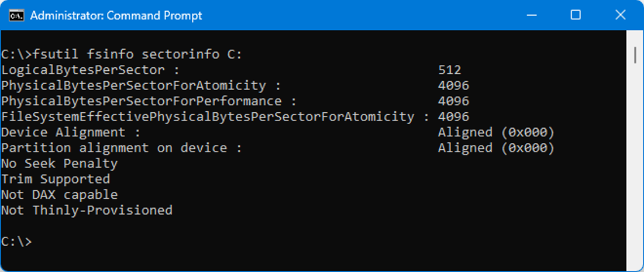Click the LogicalBytesPerSector label
The width and height of the screenshot is (644, 272).
[x=82, y=70]
